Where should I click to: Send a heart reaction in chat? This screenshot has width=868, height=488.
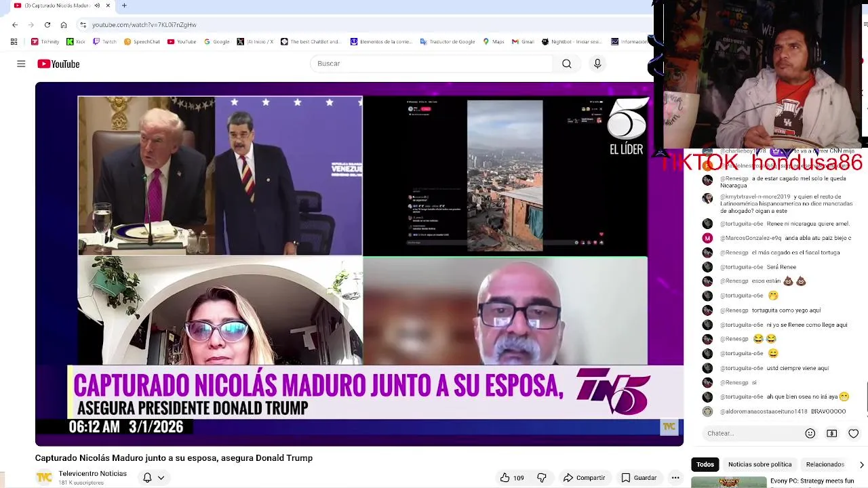pyautogui.click(x=854, y=433)
